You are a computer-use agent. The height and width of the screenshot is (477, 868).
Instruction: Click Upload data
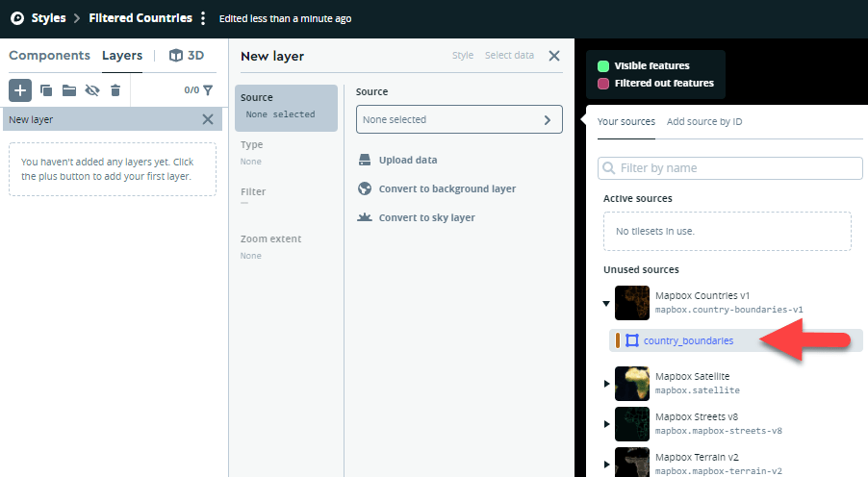pyautogui.click(x=407, y=161)
